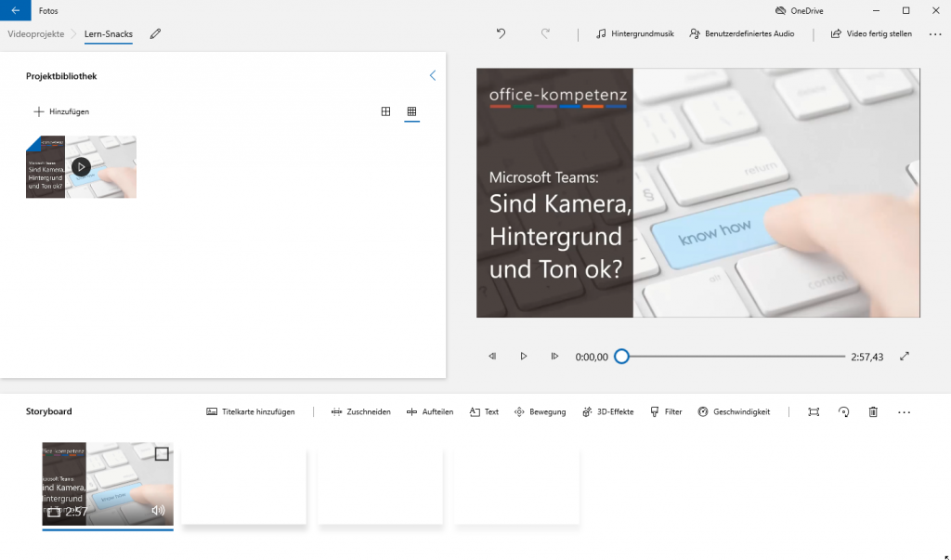Navigate to Videoprojekte breadcrumb
Screen dimensions: 951x560
(x=36, y=34)
